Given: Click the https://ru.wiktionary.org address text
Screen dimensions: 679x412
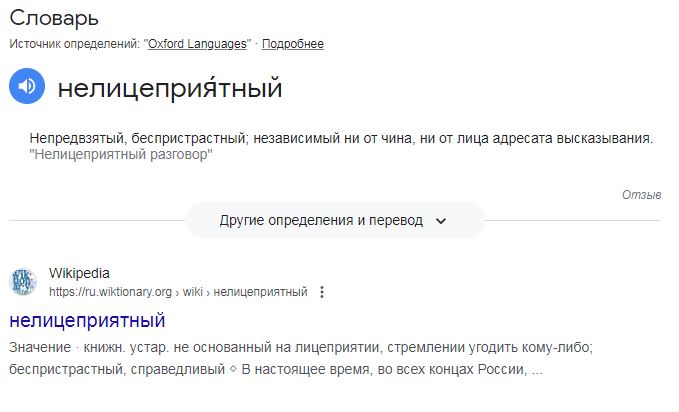Looking at the screenshot, I should [110, 292].
